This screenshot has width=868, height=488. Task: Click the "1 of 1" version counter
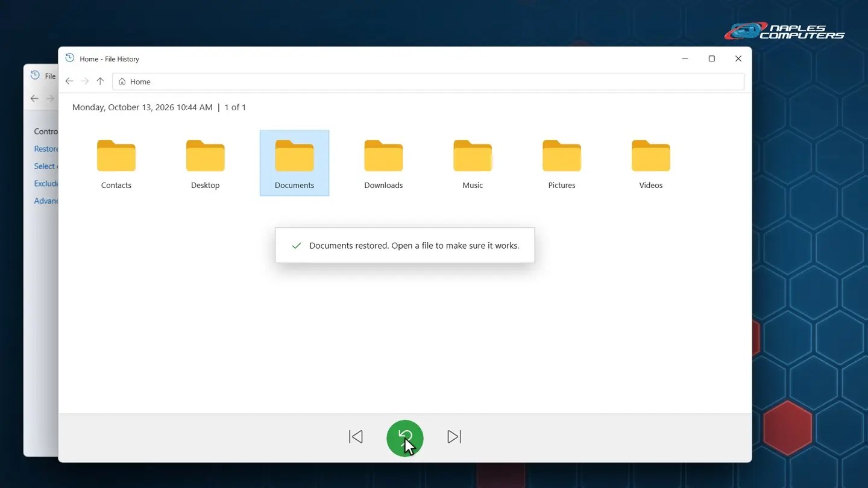coord(235,107)
